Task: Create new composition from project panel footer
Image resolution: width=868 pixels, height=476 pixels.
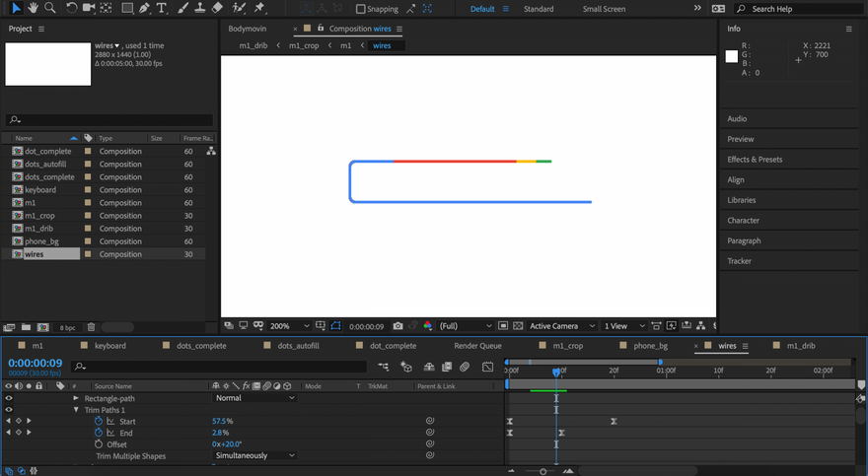Action: 42,327
